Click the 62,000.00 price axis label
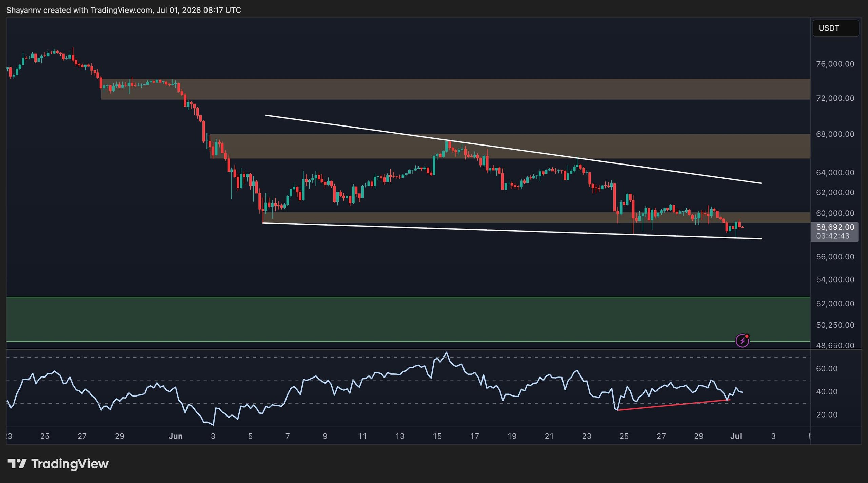The image size is (868, 483). click(835, 193)
